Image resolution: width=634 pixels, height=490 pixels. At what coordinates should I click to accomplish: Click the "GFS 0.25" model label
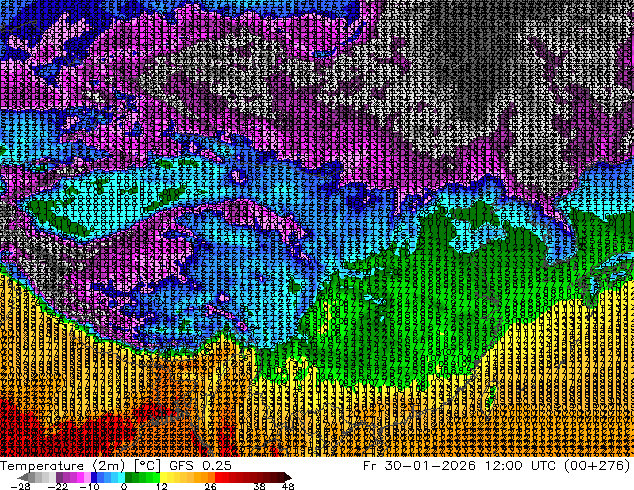[x=200, y=466]
